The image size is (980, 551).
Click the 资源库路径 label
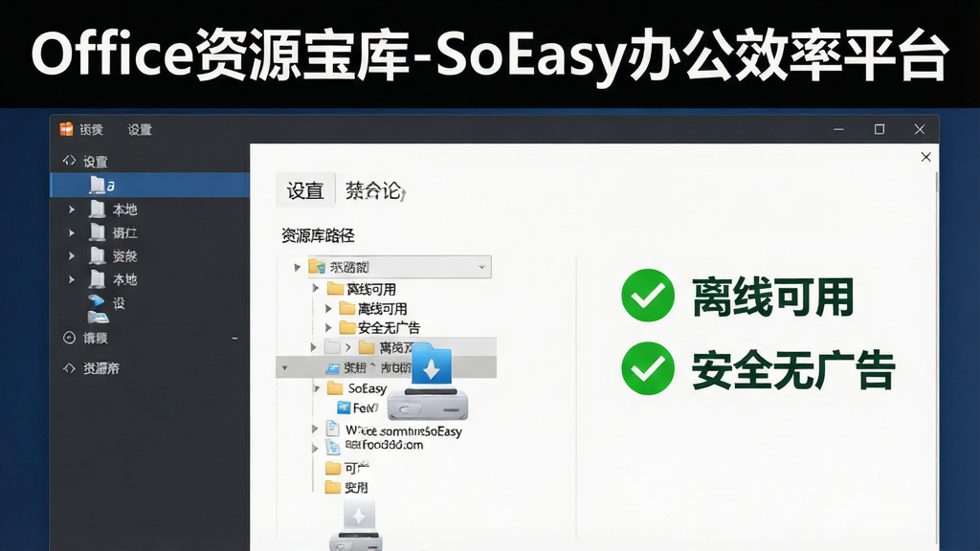point(318,235)
